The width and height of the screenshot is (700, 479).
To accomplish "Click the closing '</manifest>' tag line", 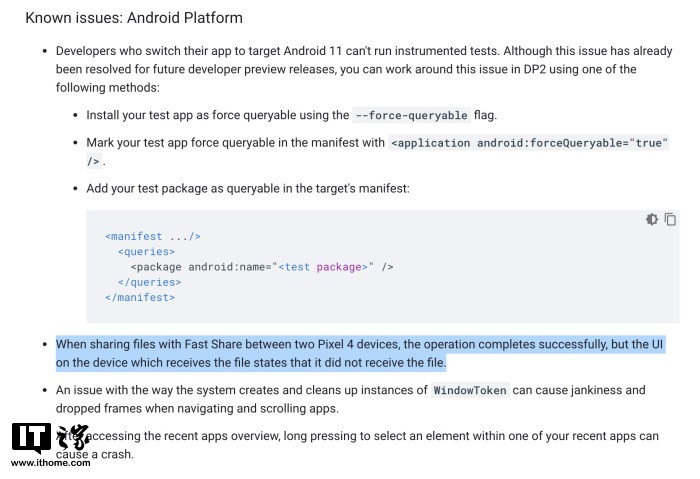I will click(140, 297).
